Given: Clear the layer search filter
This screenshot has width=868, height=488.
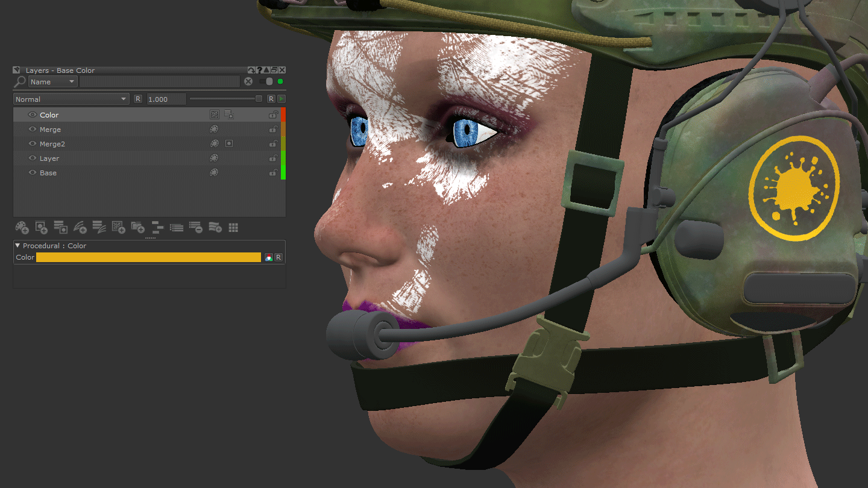Looking at the screenshot, I should (248, 82).
